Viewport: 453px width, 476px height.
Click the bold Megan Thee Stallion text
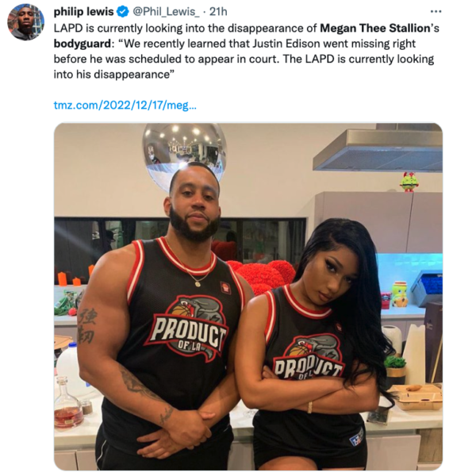click(x=375, y=28)
